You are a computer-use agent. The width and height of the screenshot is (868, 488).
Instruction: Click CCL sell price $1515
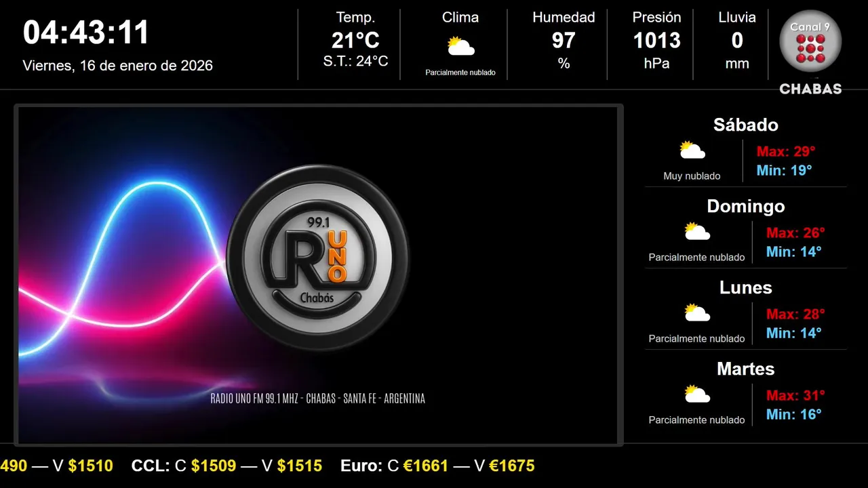pyautogui.click(x=300, y=466)
